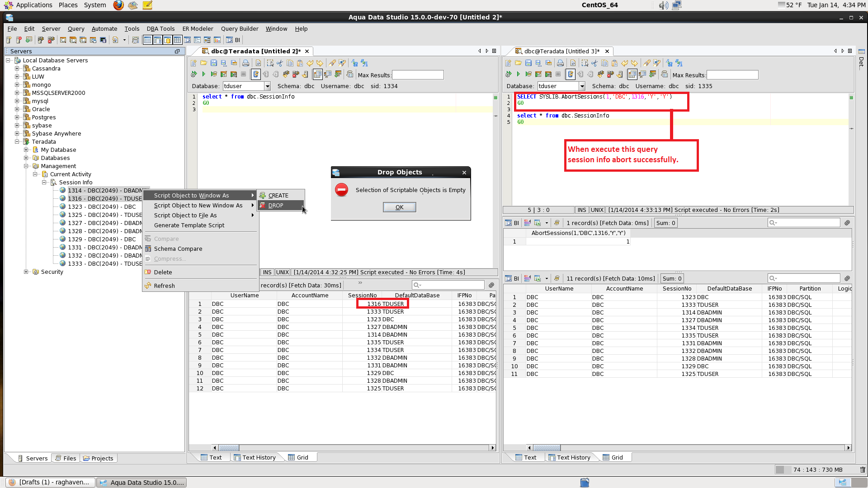Expand the Oracle server node
The height and width of the screenshot is (488, 868).
(17, 109)
